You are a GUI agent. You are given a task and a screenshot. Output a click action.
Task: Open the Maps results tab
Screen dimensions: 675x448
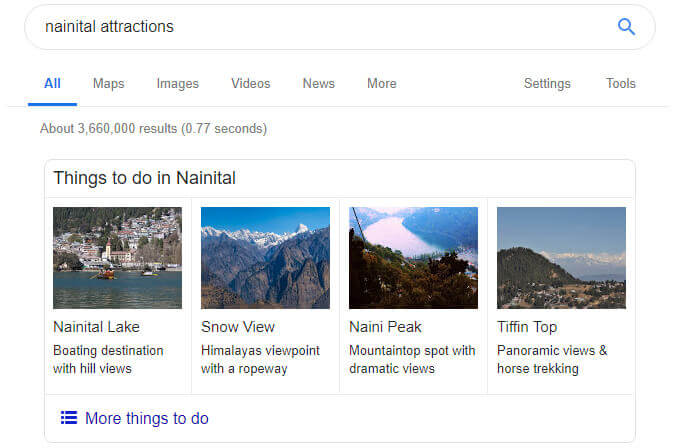108,83
